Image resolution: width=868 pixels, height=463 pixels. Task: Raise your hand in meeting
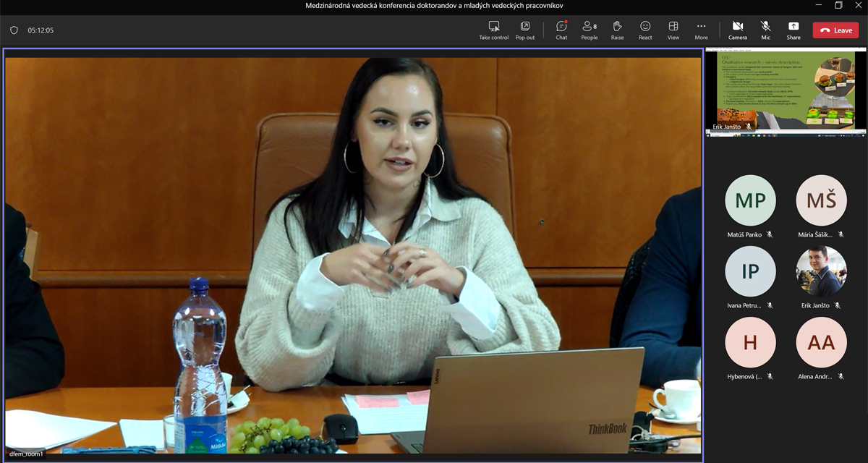(617, 30)
